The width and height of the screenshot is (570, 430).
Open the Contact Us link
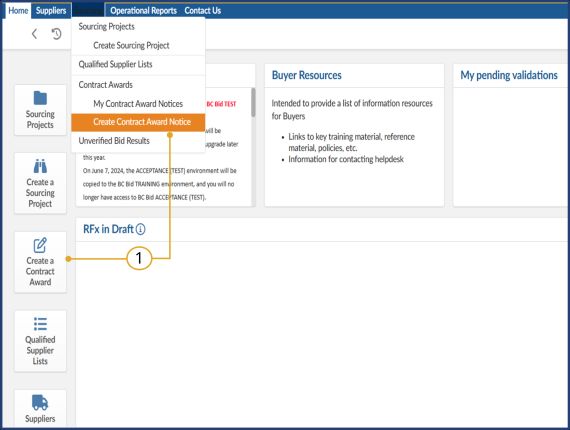(202, 11)
